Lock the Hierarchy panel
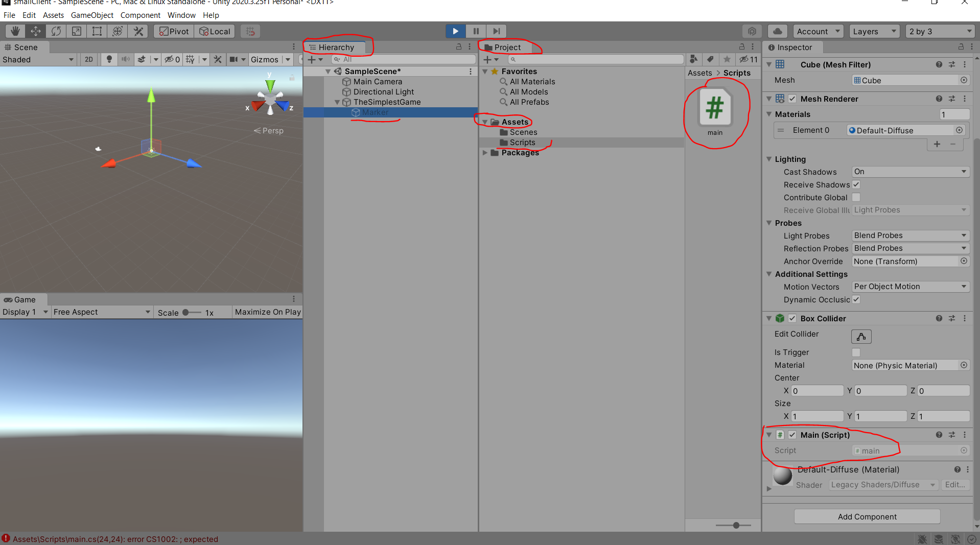980x545 pixels. coord(459,47)
